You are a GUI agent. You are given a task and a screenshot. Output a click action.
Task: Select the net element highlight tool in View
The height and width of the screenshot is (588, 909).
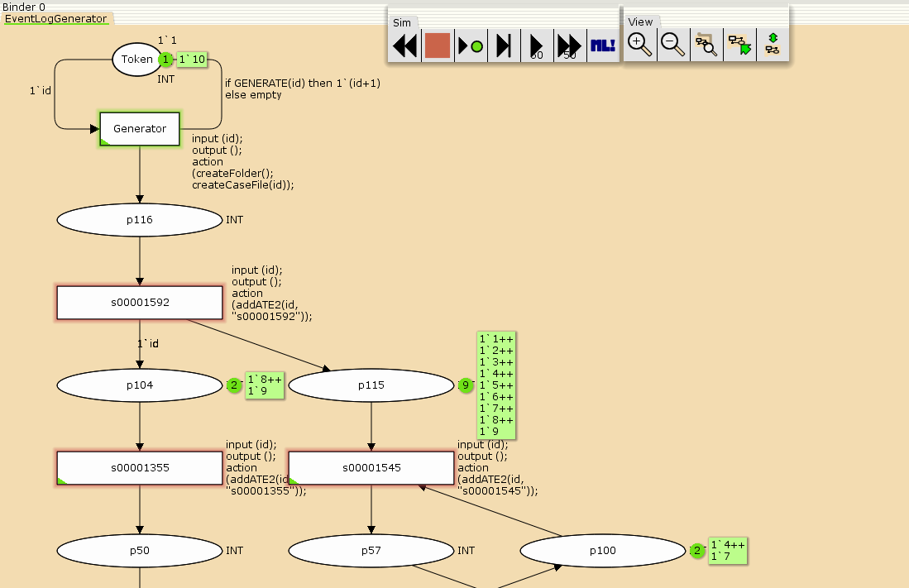pos(739,45)
